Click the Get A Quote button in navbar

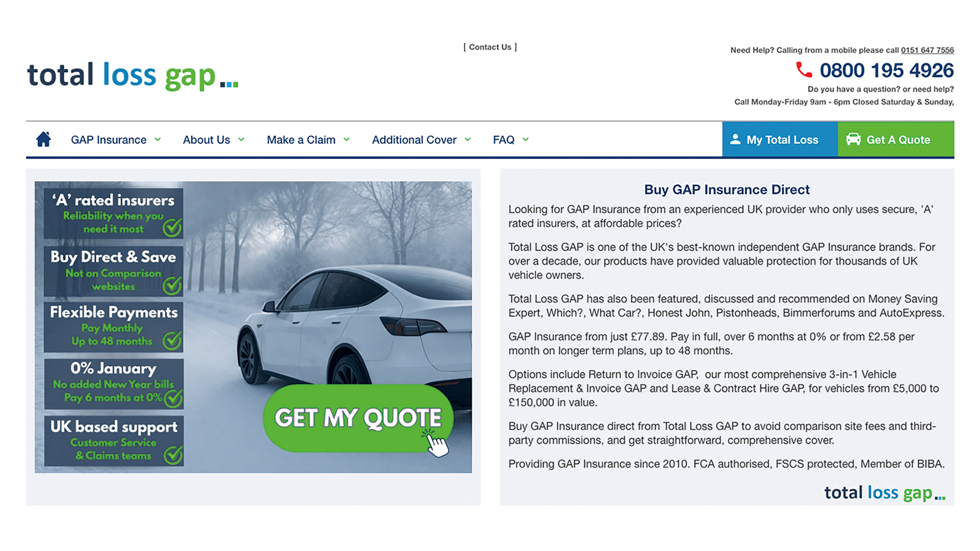click(895, 139)
